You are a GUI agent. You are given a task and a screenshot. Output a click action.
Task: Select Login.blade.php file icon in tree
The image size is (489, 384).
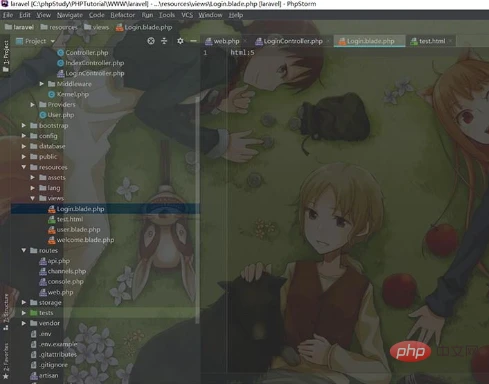click(51, 209)
